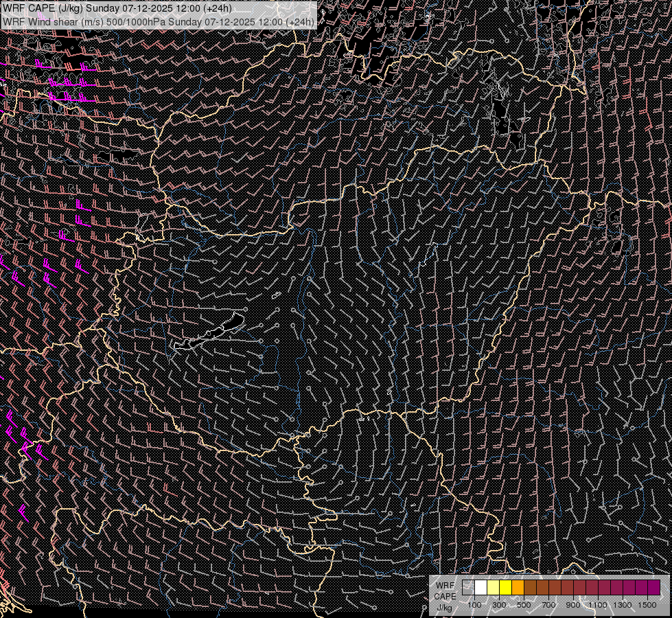The height and width of the screenshot is (618, 672).
Task: Click the WRF CAPE legend title text
Action: click(x=445, y=591)
